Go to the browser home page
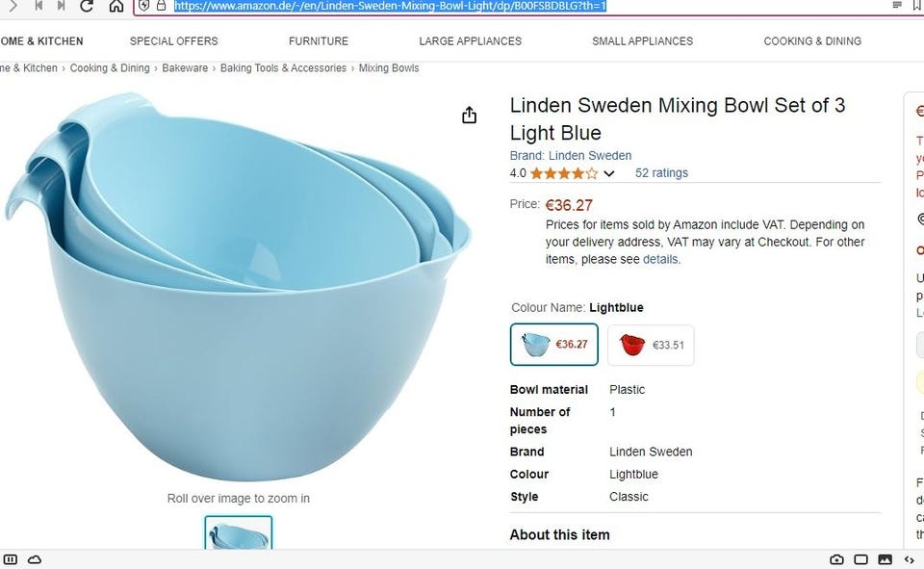 pos(116,6)
